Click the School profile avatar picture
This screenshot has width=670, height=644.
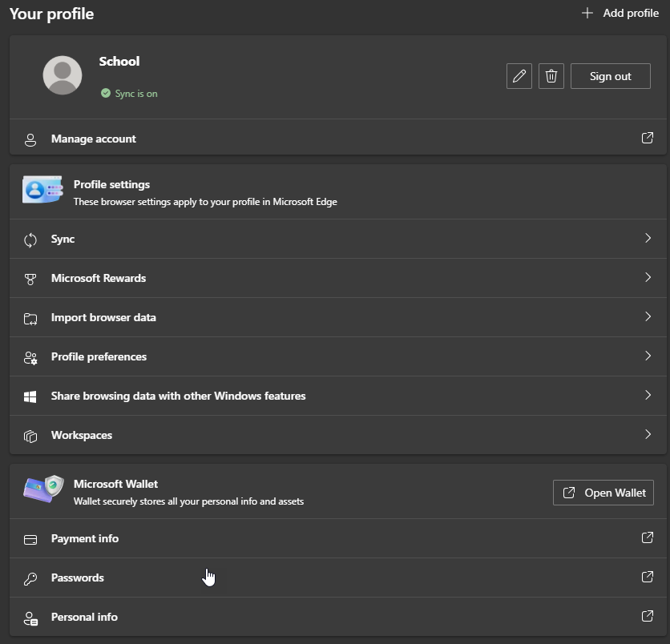(63, 75)
